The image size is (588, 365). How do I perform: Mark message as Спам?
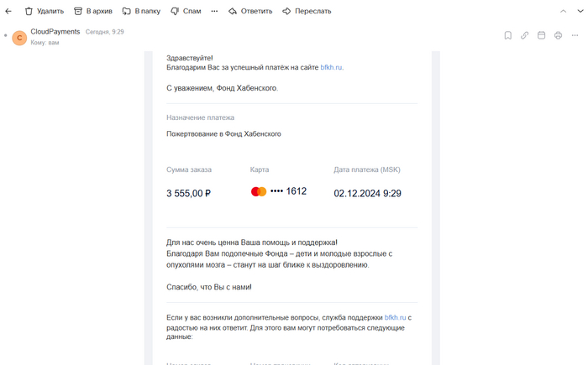click(186, 12)
